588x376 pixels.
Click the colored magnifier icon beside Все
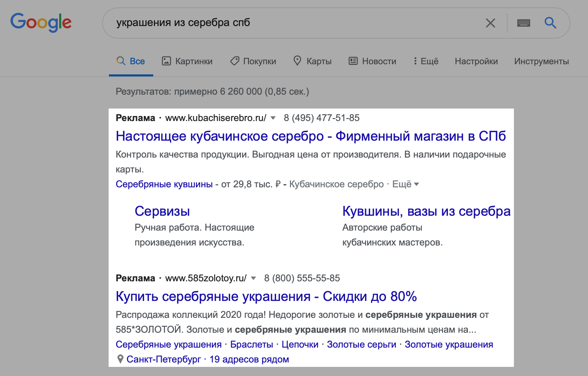(121, 61)
